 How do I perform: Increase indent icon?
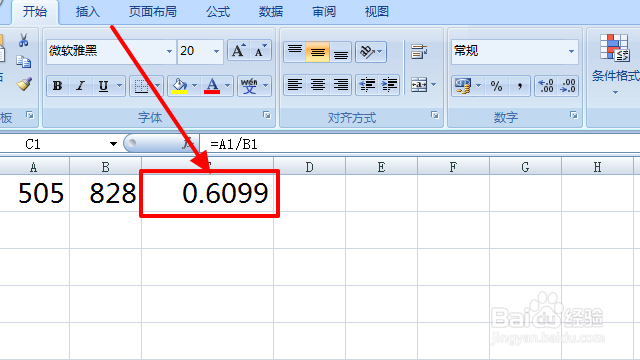tap(389, 85)
